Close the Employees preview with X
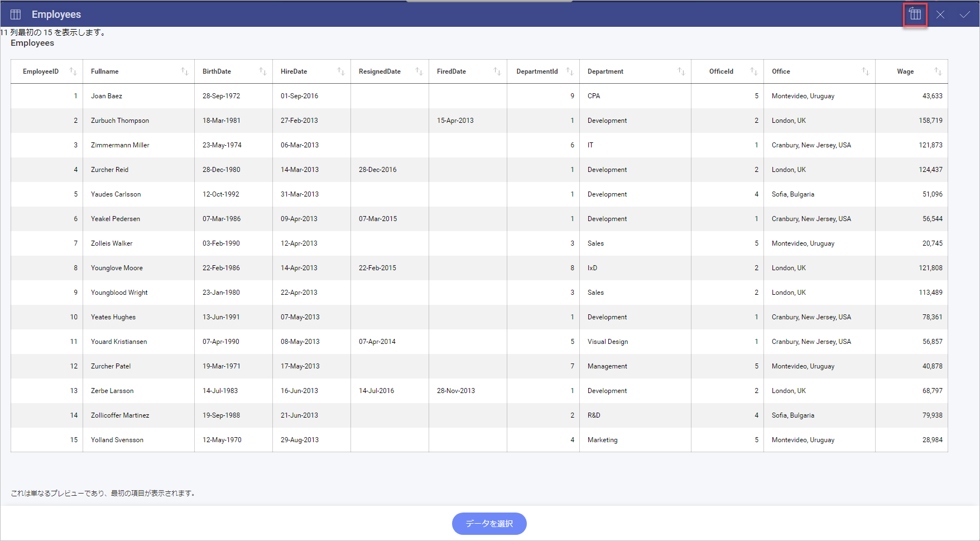Viewport: 980px width, 541px height. tap(940, 15)
